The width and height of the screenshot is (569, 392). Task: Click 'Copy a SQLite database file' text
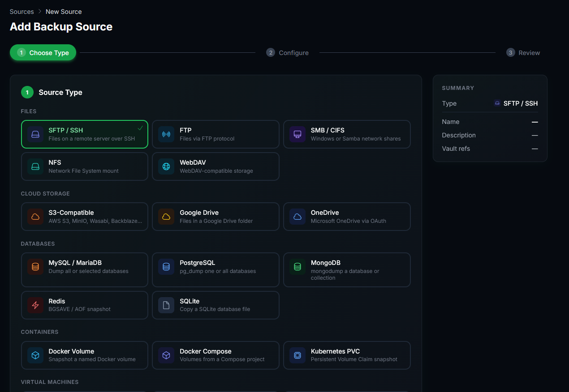point(215,309)
